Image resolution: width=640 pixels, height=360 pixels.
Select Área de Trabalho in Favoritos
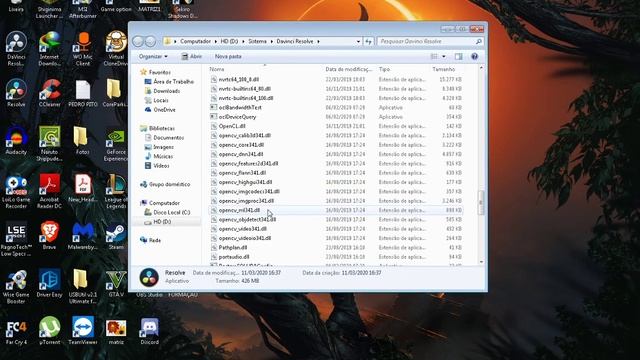[169, 82]
